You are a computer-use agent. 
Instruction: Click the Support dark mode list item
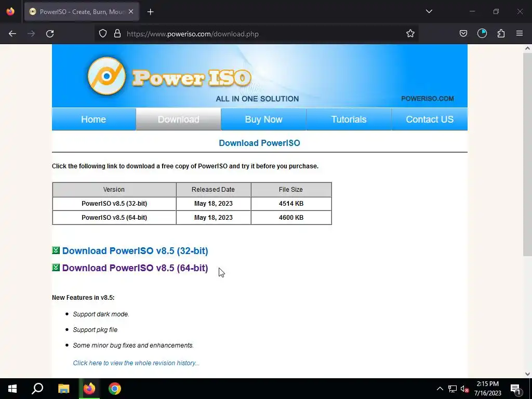tap(101, 314)
